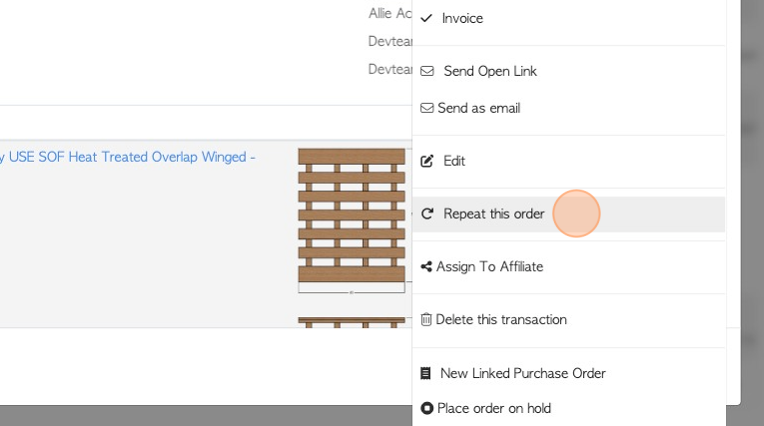Click the share icon for Assign To Affiliate
Image resolution: width=764 pixels, height=426 pixels.
pyautogui.click(x=426, y=267)
